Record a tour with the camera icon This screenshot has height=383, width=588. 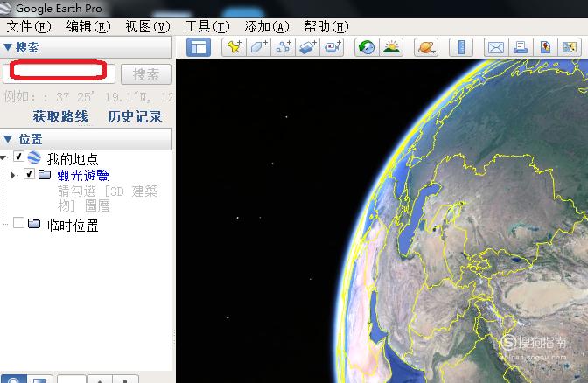[x=332, y=47]
